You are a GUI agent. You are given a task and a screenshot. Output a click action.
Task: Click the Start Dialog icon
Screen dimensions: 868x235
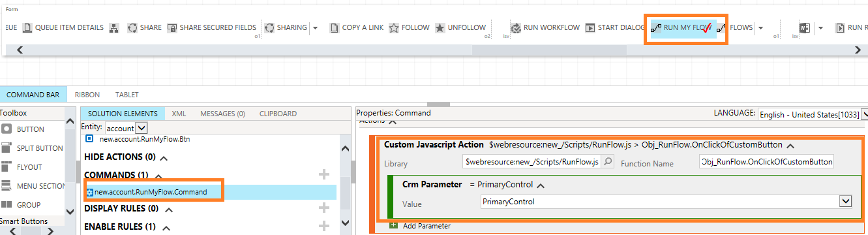(x=590, y=28)
